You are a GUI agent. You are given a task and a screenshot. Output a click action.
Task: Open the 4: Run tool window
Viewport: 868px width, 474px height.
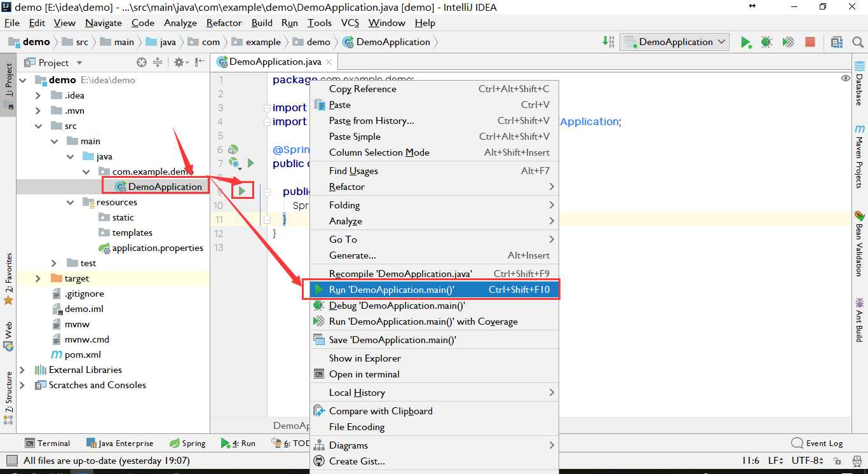click(x=238, y=443)
